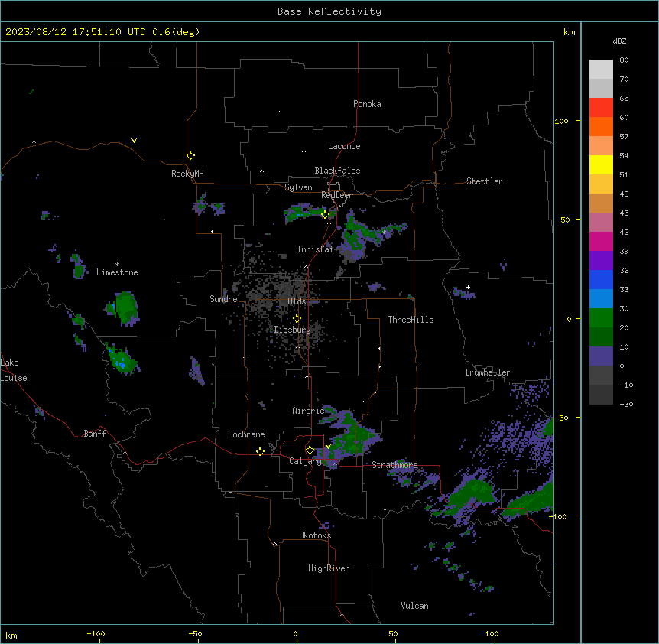Select the royal blue 33-36 dBZ swatch
Image resolution: width=659 pixels, height=644 pixels.
[x=601, y=279]
